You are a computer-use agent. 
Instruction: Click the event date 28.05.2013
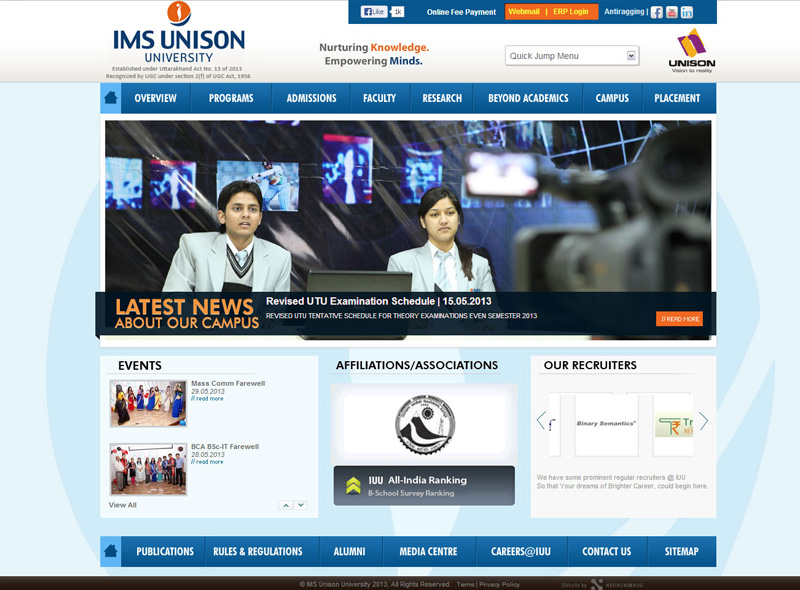pyautogui.click(x=208, y=455)
